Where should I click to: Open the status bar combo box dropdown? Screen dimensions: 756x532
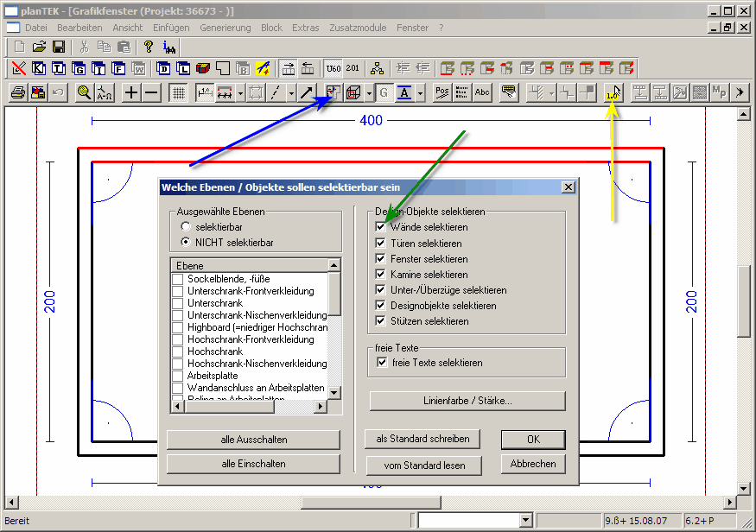tap(525, 520)
